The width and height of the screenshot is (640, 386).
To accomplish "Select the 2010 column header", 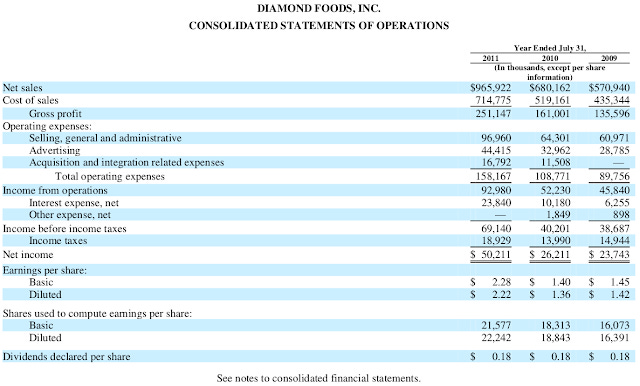I will click(550, 58).
